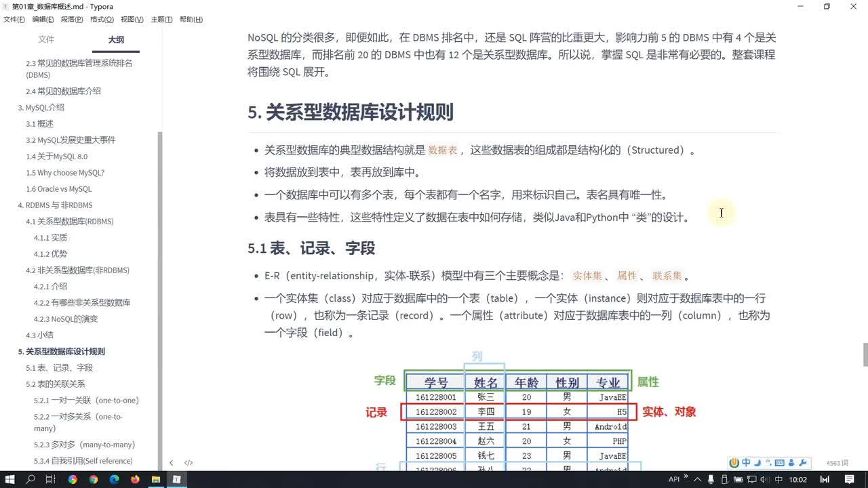The image size is (868, 488).
Task: Launch the second Chrome icon on the taskbar
Action: click(94, 479)
